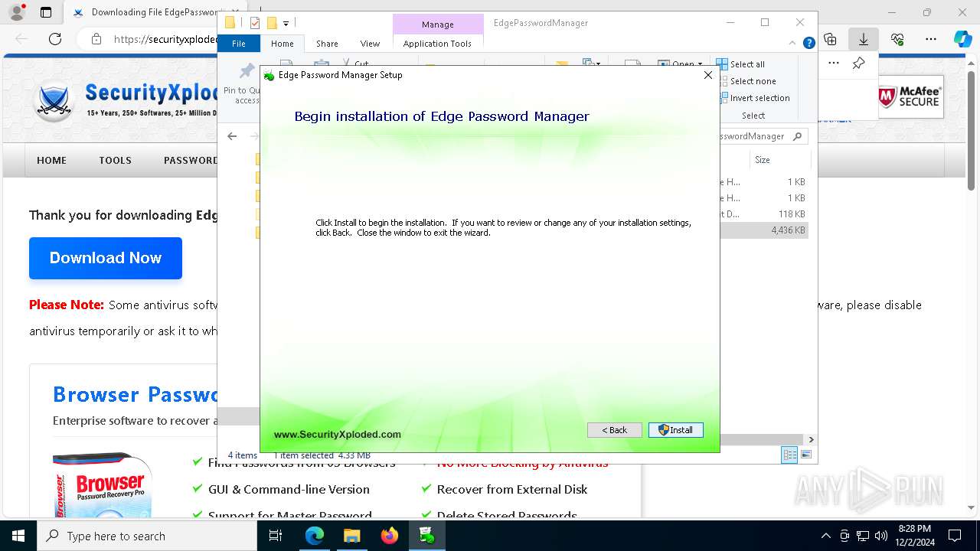Image resolution: width=980 pixels, height=551 pixels.
Task: Open Edge tab actions menu icon
Action: tap(46, 12)
